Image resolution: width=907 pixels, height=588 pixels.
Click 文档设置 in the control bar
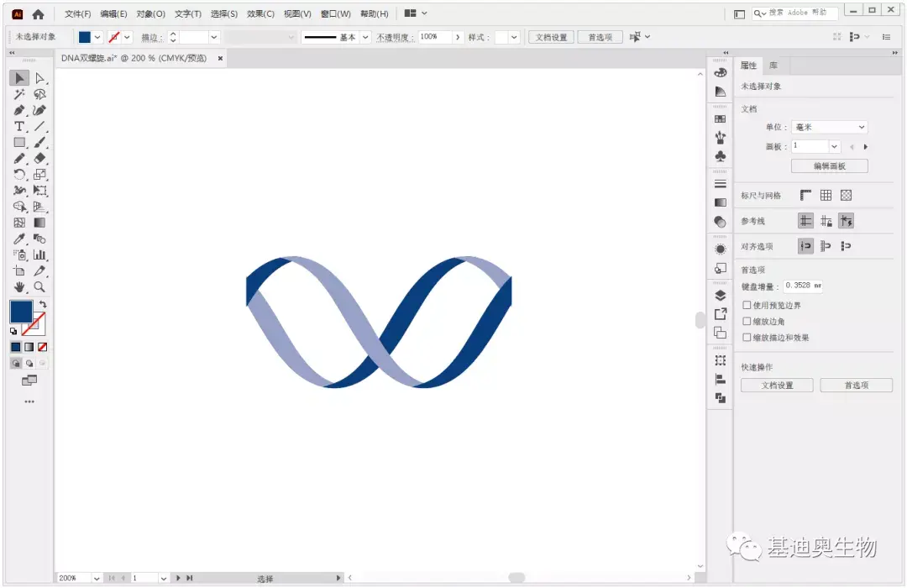pyautogui.click(x=551, y=38)
